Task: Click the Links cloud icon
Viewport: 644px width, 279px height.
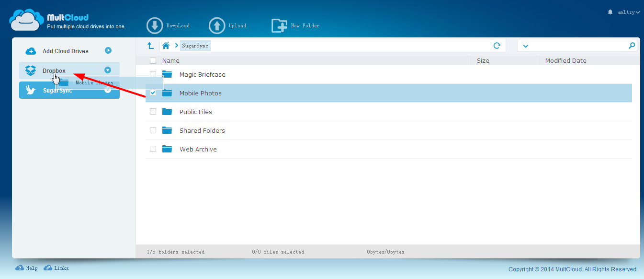Action: pos(48,268)
